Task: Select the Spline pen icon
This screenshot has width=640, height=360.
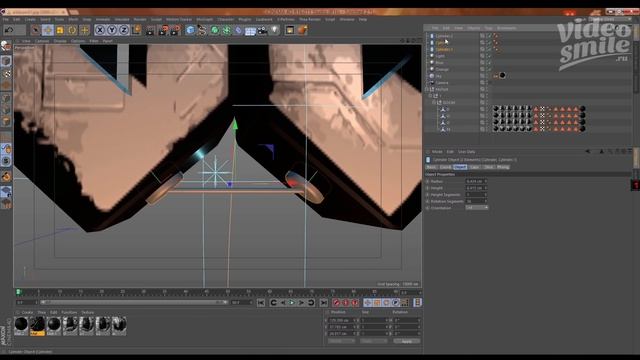Action: pos(202,30)
